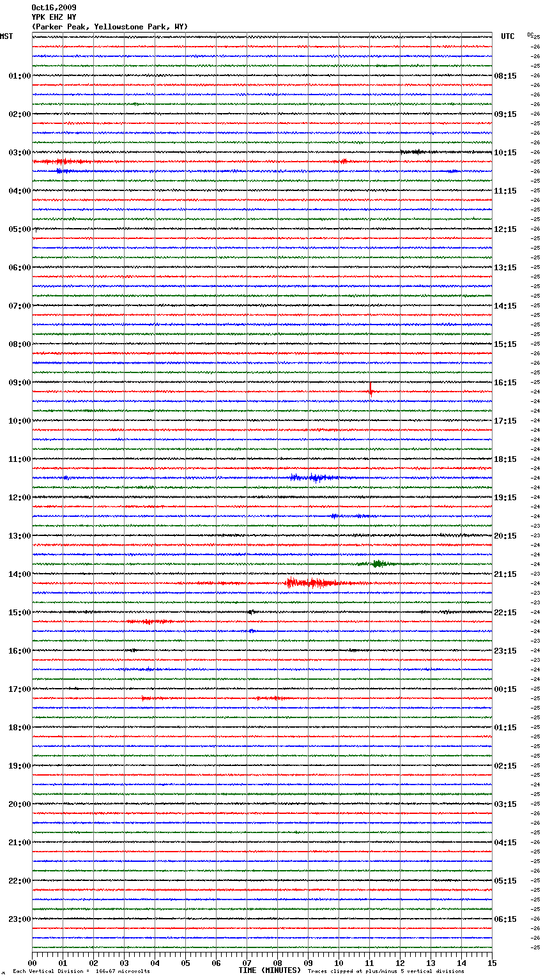The width and height of the screenshot is (543, 980).
Task: Click the 18:15 UTC time label
Action: (x=505, y=459)
